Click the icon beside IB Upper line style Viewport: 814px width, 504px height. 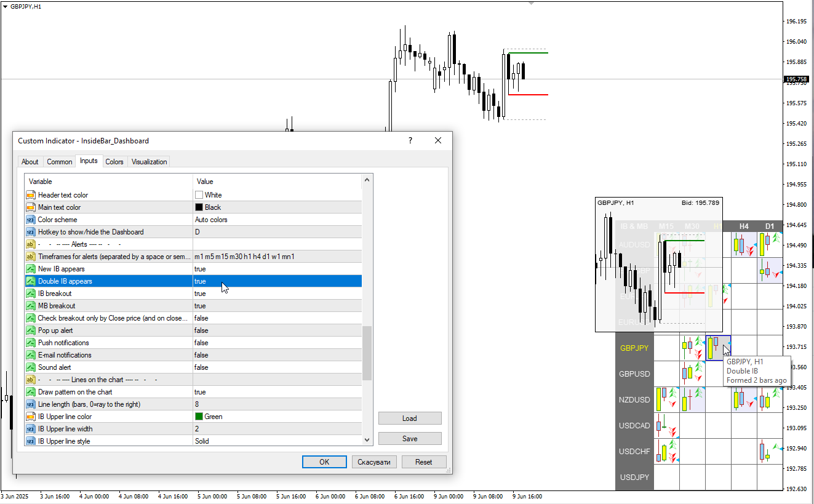point(31,441)
